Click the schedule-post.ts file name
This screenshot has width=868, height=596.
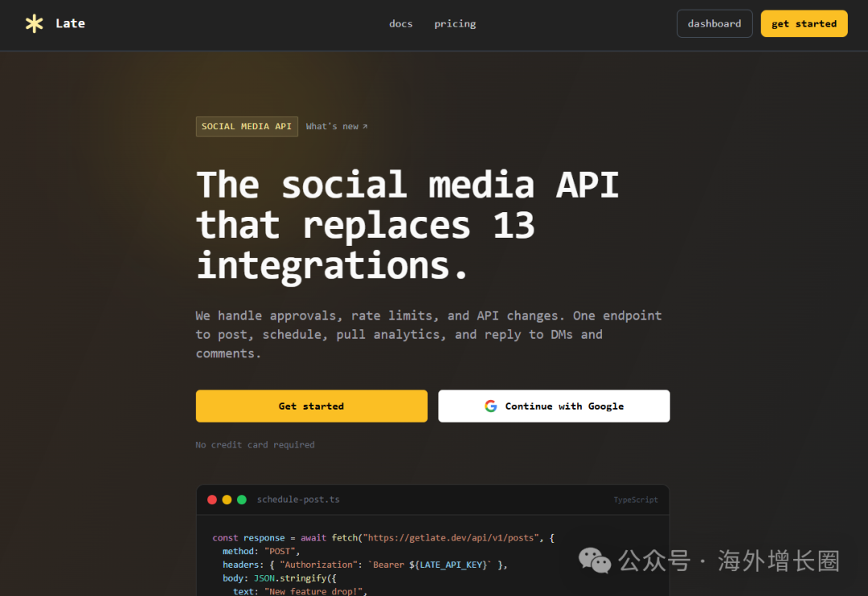298,500
